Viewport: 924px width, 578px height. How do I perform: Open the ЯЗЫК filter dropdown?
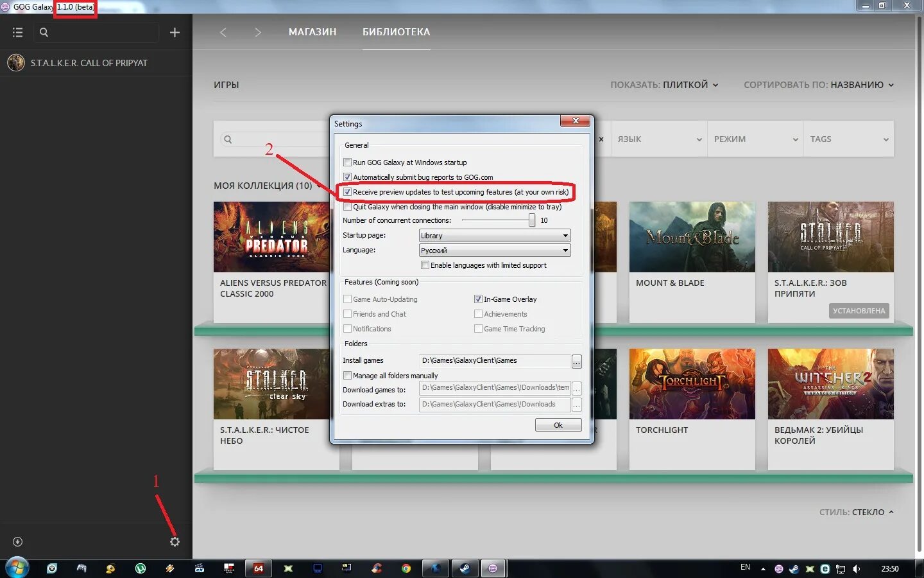[660, 139]
